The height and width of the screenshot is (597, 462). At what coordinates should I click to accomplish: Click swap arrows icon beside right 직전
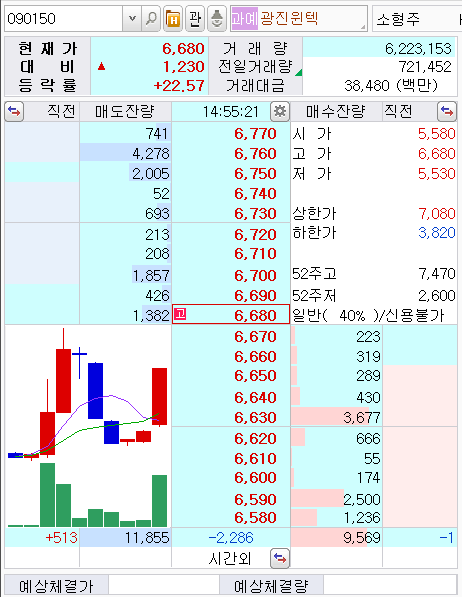[447, 112]
